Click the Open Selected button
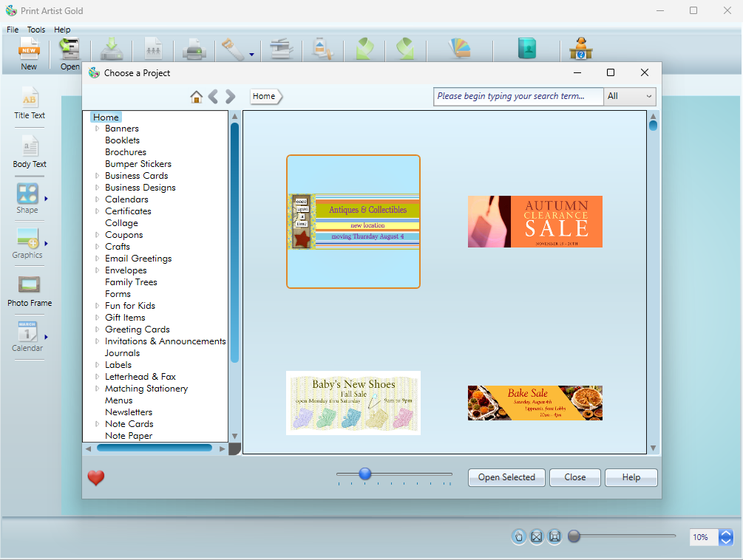Image resolution: width=743 pixels, height=560 pixels. (x=506, y=477)
